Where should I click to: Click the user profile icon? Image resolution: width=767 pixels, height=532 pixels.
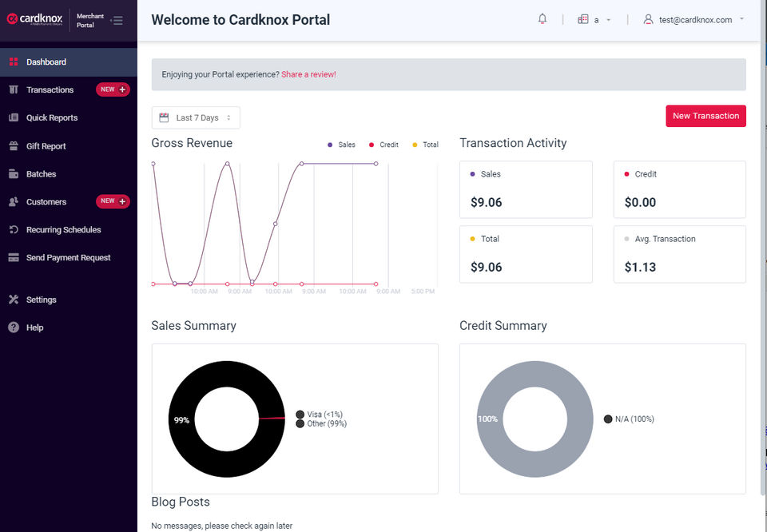pyautogui.click(x=648, y=19)
